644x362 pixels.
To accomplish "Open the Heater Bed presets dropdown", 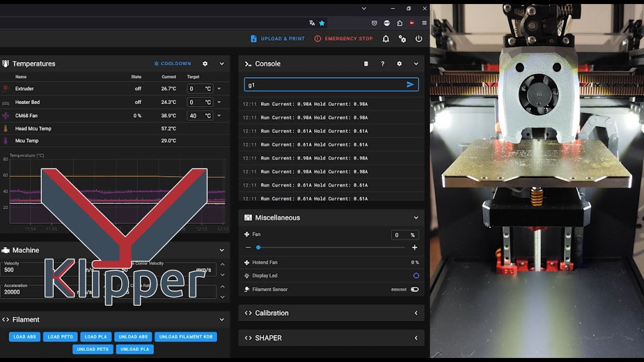I will (219, 102).
